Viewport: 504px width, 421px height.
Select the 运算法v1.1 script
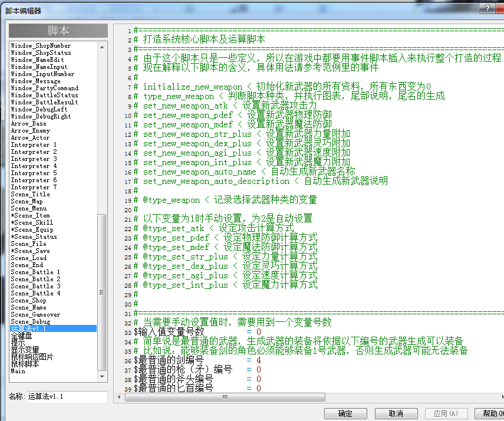click(54, 328)
